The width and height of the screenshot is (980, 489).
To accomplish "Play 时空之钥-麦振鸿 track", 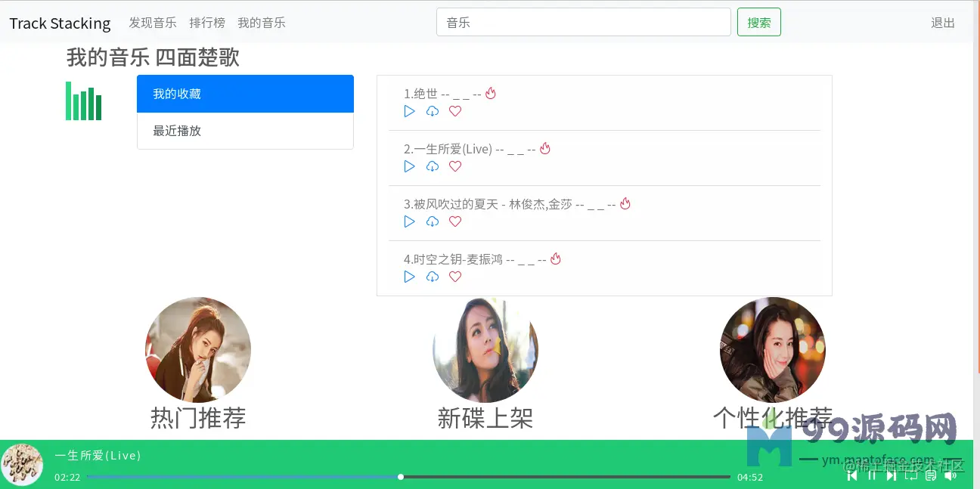I will click(x=409, y=277).
